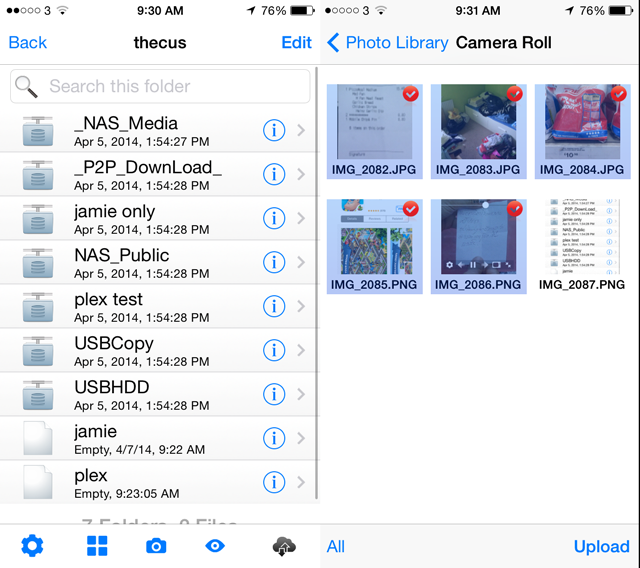Tap the Edit button
The height and width of the screenshot is (568, 640).
point(296,43)
